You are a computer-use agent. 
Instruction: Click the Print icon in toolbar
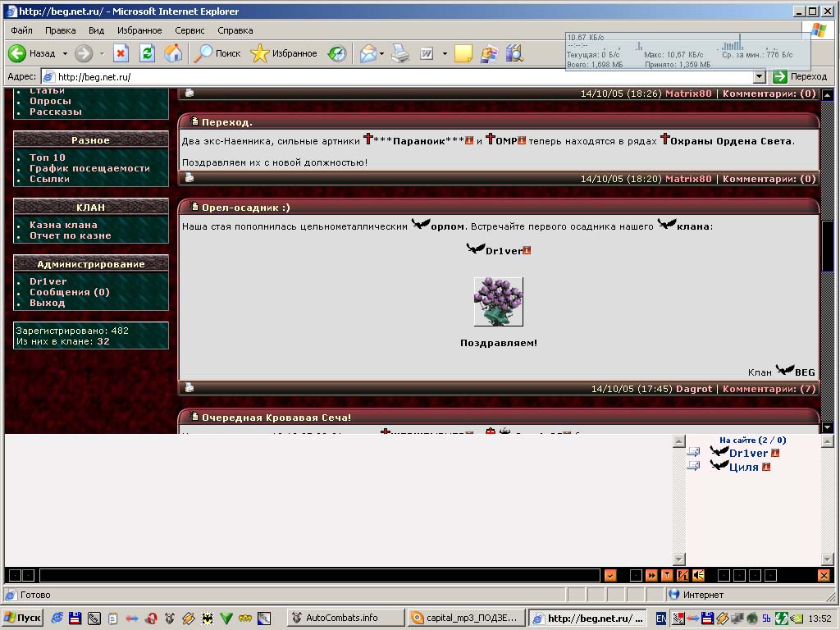tap(400, 53)
